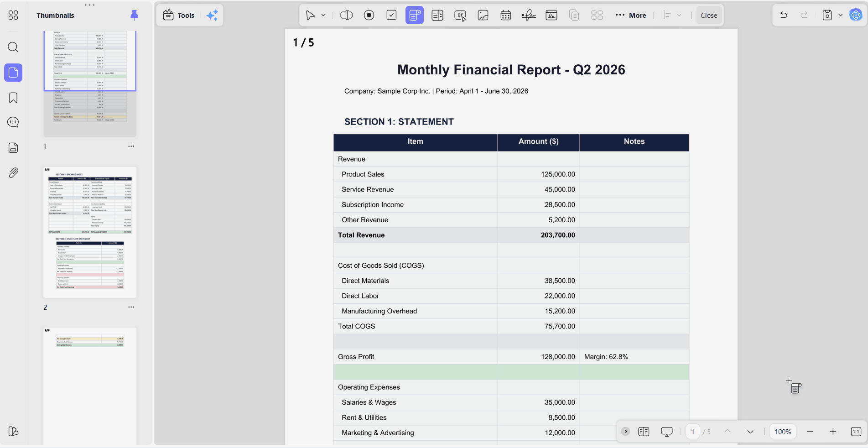Close the form editing toolbar
868x448 pixels.
(709, 16)
